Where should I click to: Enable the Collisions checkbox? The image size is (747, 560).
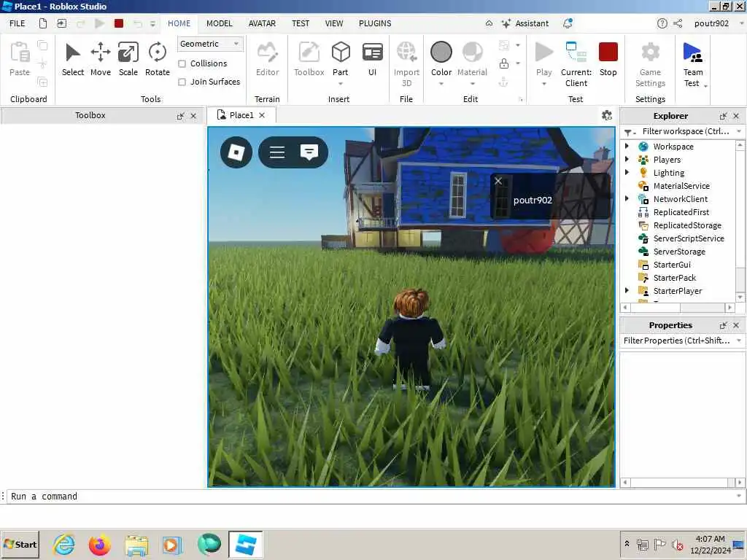[x=182, y=64]
